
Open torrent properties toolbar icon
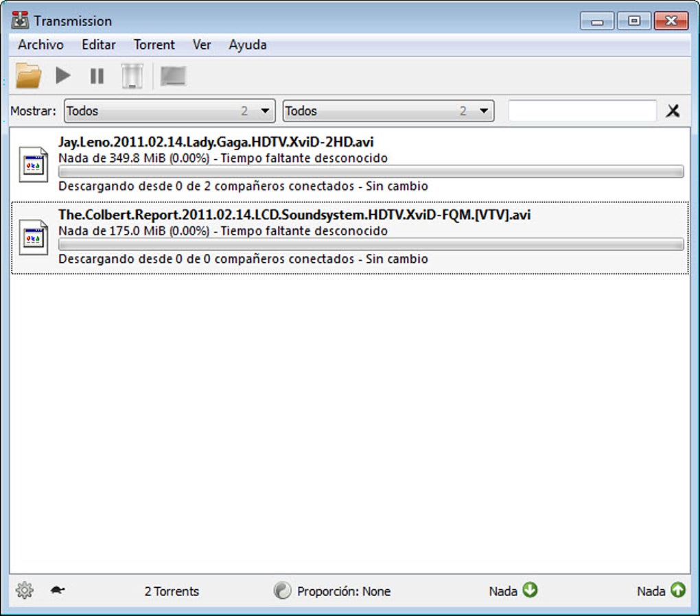coord(173,76)
